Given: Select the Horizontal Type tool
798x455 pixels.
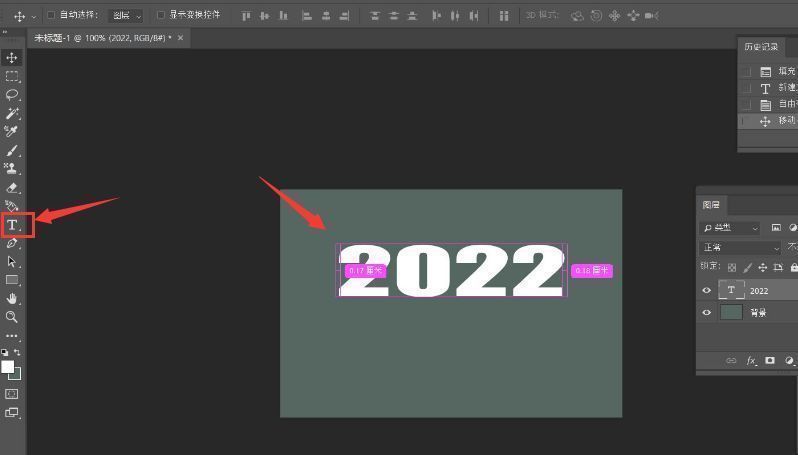Looking at the screenshot, I should click(13, 224).
